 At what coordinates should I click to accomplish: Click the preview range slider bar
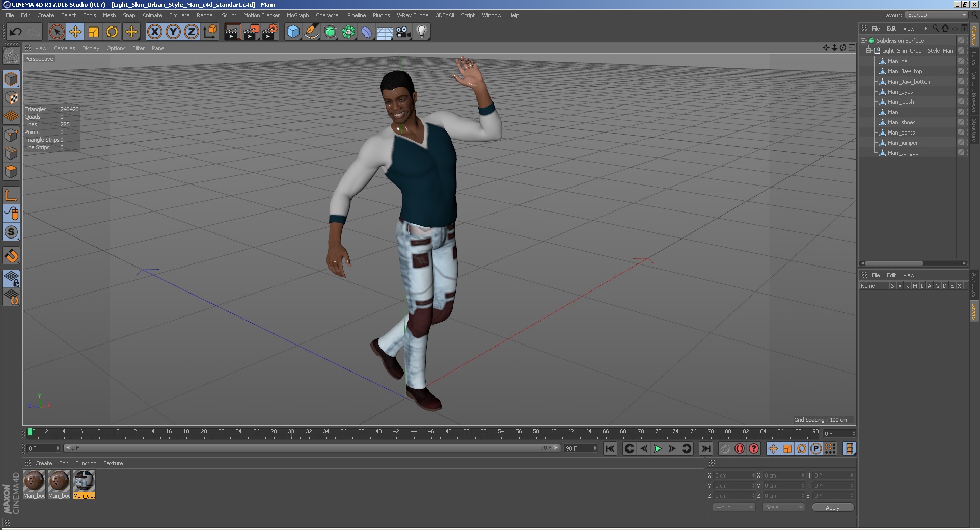tap(312, 448)
